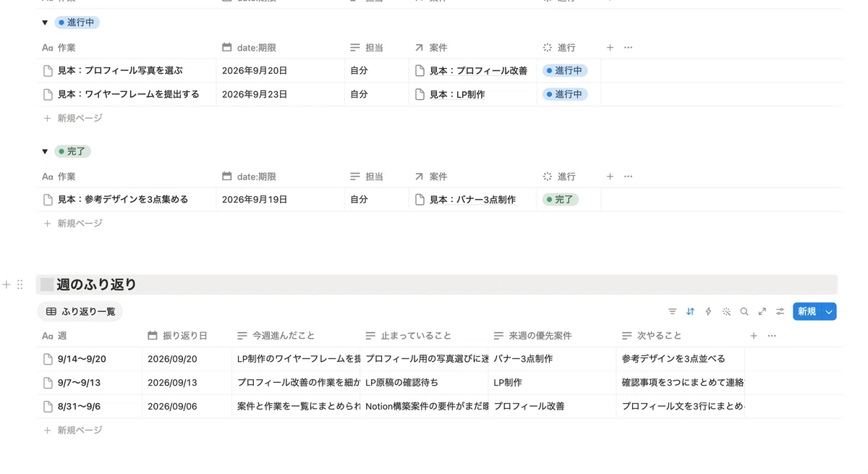The height and width of the screenshot is (474, 868).
Task: Open dropdown arrow beside 新規 button
Action: pyautogui.click(x=829, y=312)
